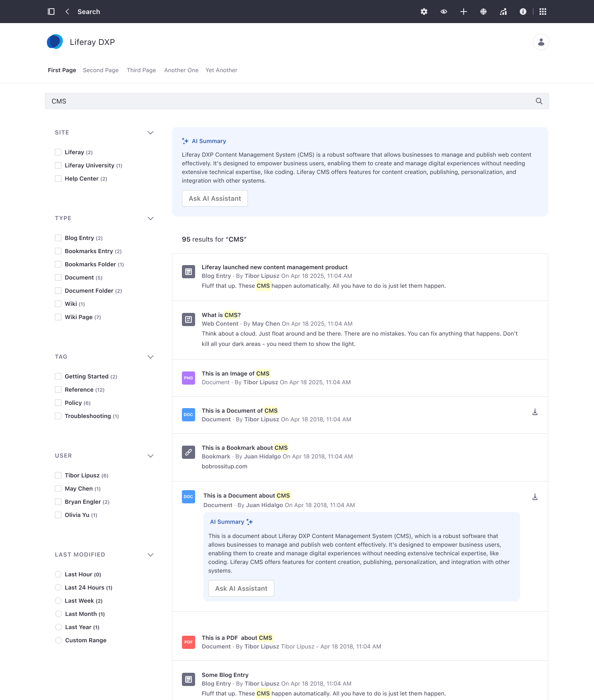Open the applications grid menu icon
This screenshot has width=594, height=700.
pyautogui.click(x=542, y=12)
